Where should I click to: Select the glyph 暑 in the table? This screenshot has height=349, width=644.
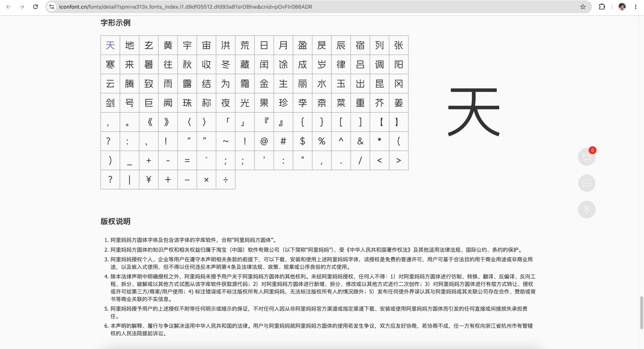[149, 65]
